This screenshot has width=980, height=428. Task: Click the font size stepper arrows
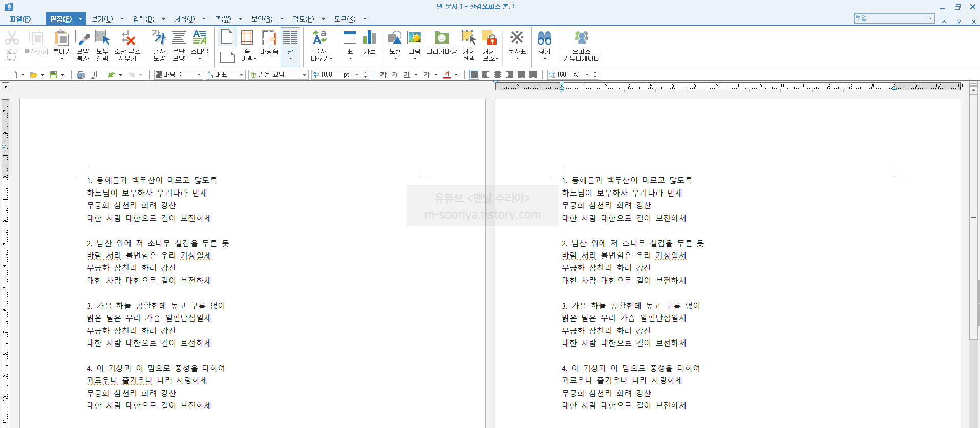coord(365,75)
